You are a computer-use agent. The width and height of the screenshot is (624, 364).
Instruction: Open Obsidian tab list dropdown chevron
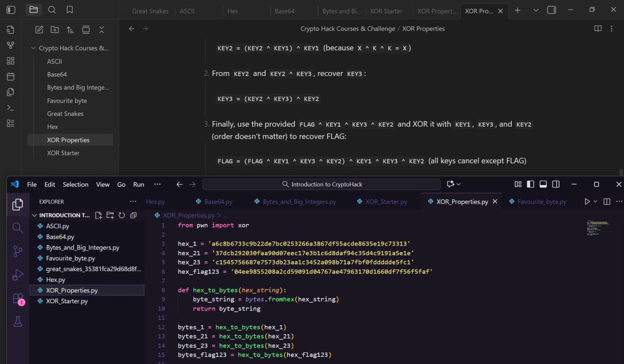536,10
